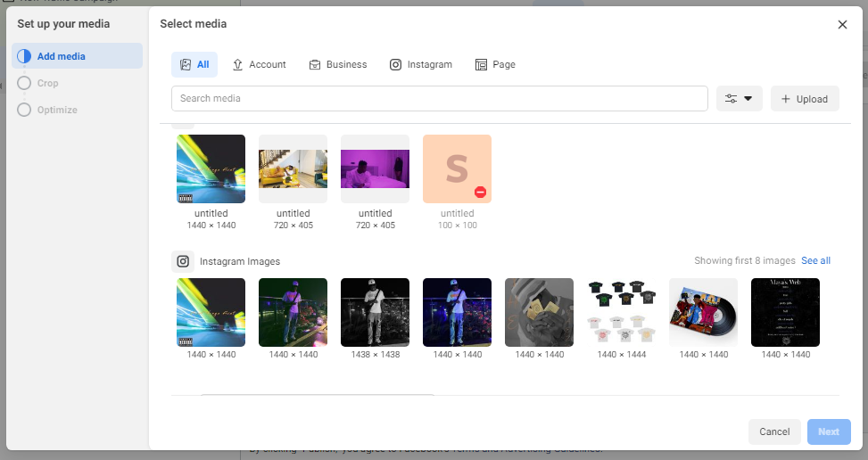
Task: Click the 'Select media' dialog title
Action: coord(194,24)
